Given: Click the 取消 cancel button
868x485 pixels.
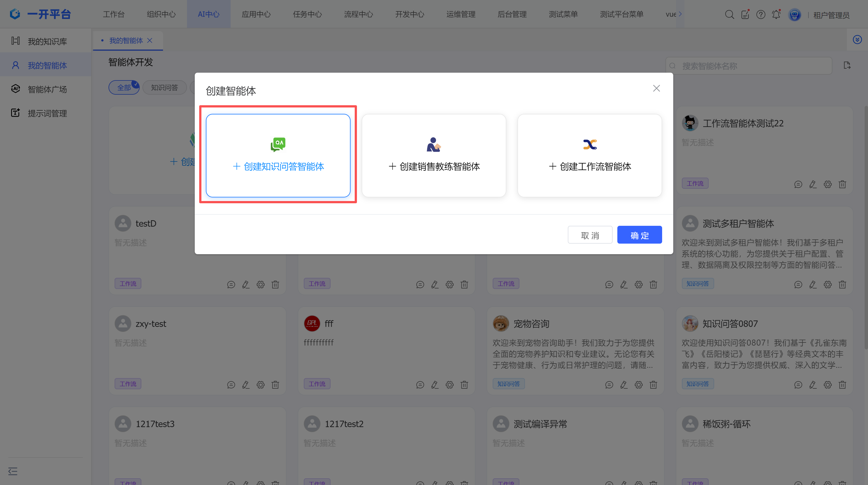Looking at the screenshot, I should 590,235.
